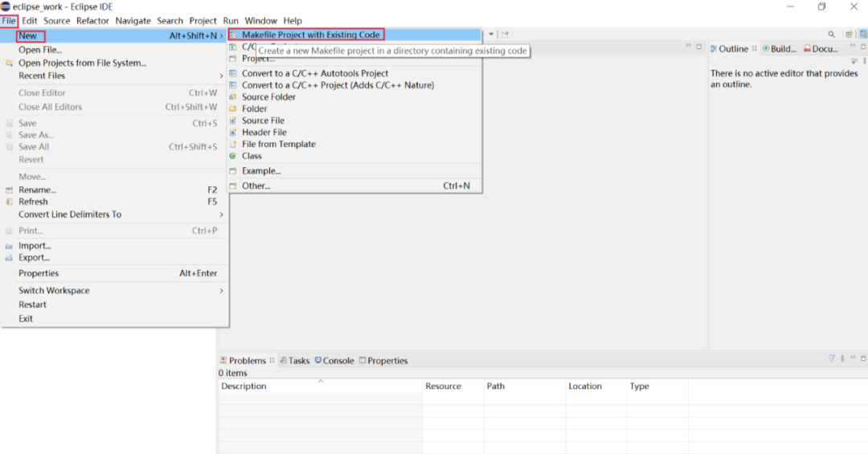Viewport: 868px width, 454px height.
Task: Switch to the bottom panel Properties tab
Action: [x=383, y=361]
